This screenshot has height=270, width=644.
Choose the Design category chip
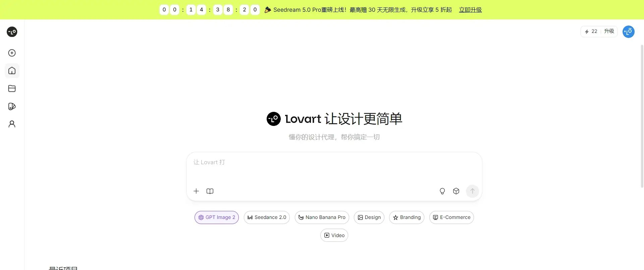(x=369, y=217)
